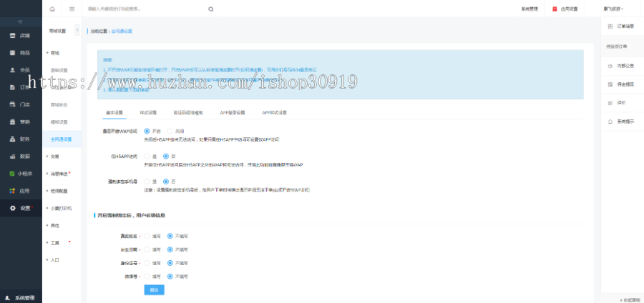Switch to the 验证码短信模板 tab

click(x=188, y=113)
